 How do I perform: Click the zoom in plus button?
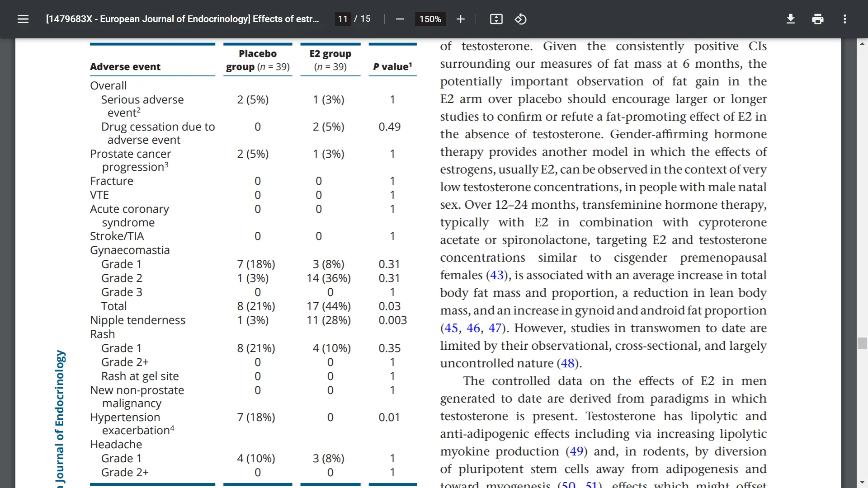click(460, 19)
